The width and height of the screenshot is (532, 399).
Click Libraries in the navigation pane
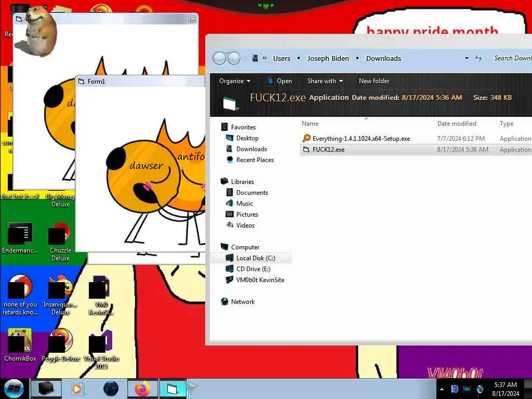click(242, 182)
